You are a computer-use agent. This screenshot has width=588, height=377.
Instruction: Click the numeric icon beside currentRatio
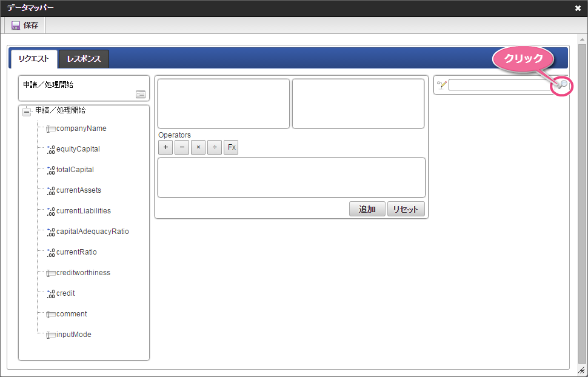[x=51, y=253]
